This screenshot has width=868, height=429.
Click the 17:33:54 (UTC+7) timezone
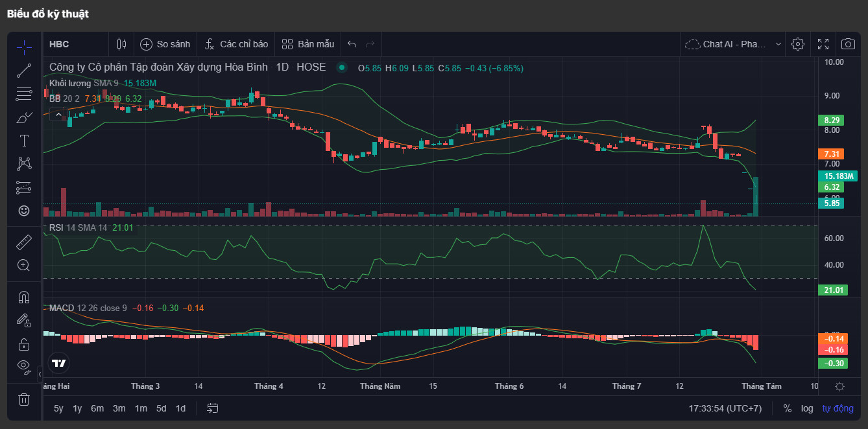[x=725, y=408]
